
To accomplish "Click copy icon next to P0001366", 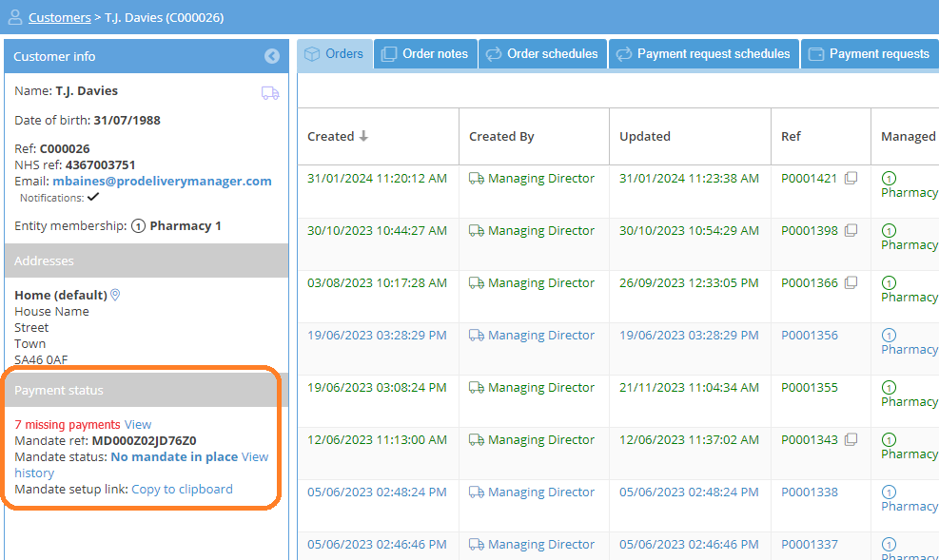I will pyautogui.click(x=851, y=282).
